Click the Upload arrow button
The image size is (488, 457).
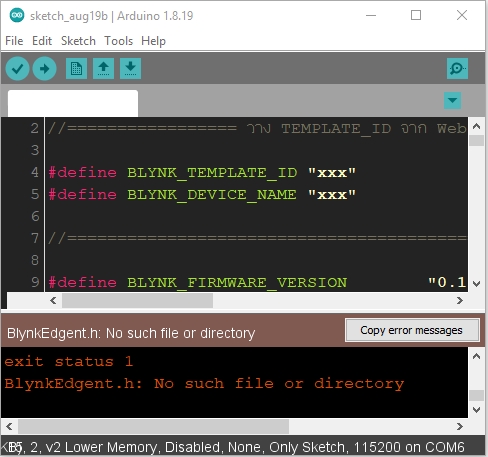[x=44, y=69]
